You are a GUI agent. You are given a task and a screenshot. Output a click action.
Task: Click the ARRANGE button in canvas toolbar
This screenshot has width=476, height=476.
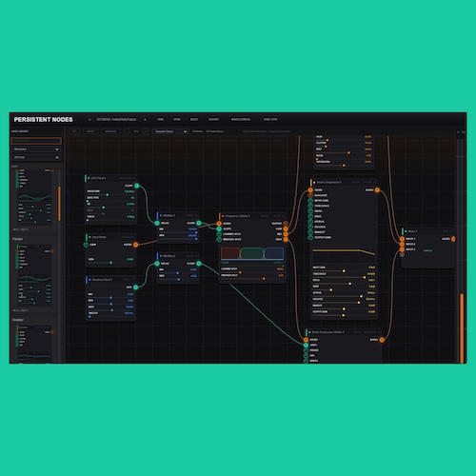tap(110, 131)
